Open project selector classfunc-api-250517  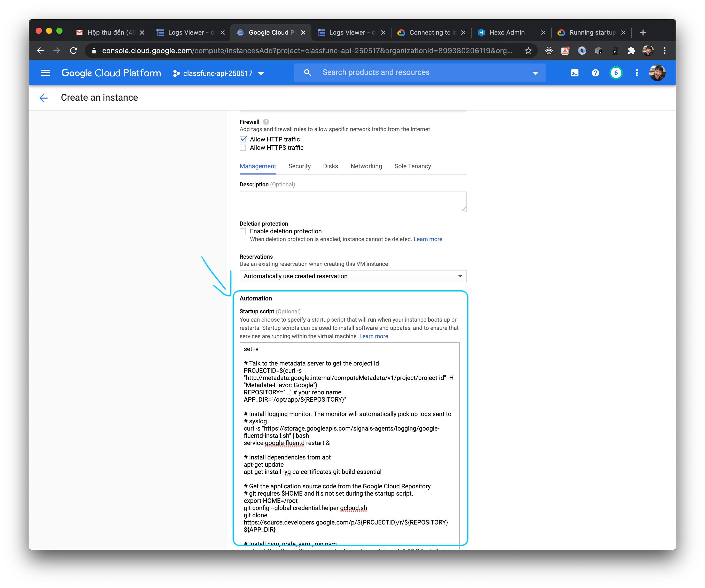(218, 73)
